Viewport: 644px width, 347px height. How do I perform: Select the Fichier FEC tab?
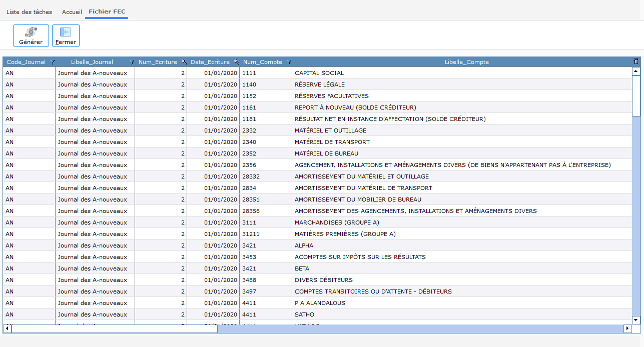pos(107,11)
